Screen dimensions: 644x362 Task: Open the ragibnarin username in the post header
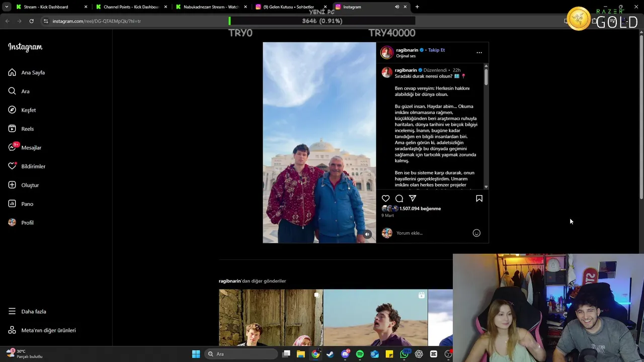(408, 50)
